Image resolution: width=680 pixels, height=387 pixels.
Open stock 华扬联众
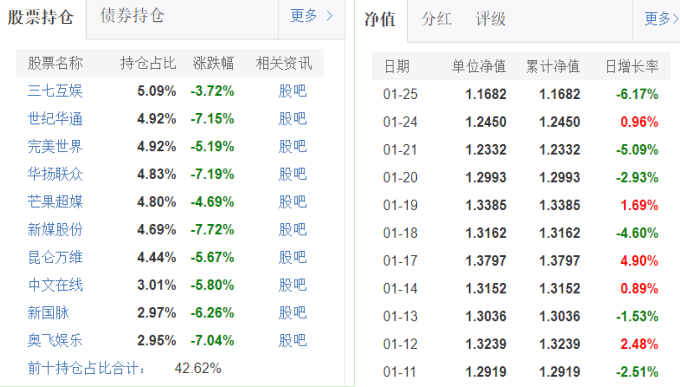(55, 174)
